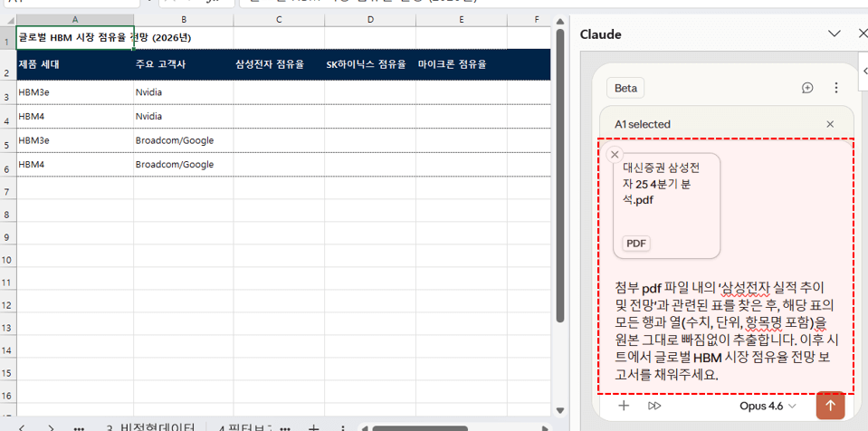Close the Claude task pane
The height and width of the screenshot is (431, 868).
[x=862, y=34]
